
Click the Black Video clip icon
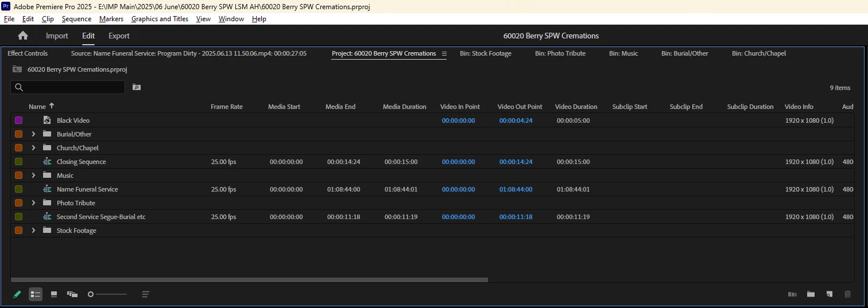pos(47,120)
